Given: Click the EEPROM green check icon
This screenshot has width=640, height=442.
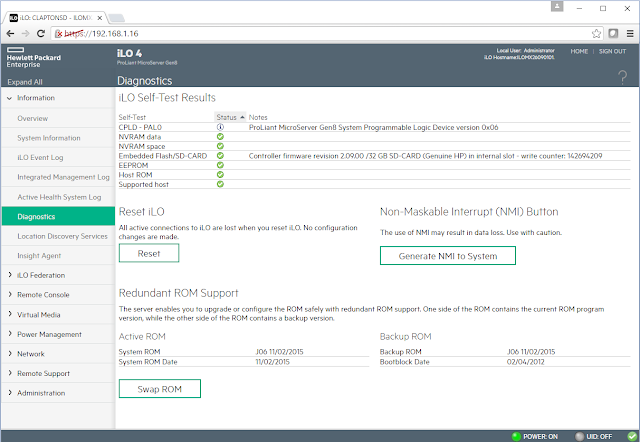Looking at the screenshot, I should point(220,165).
